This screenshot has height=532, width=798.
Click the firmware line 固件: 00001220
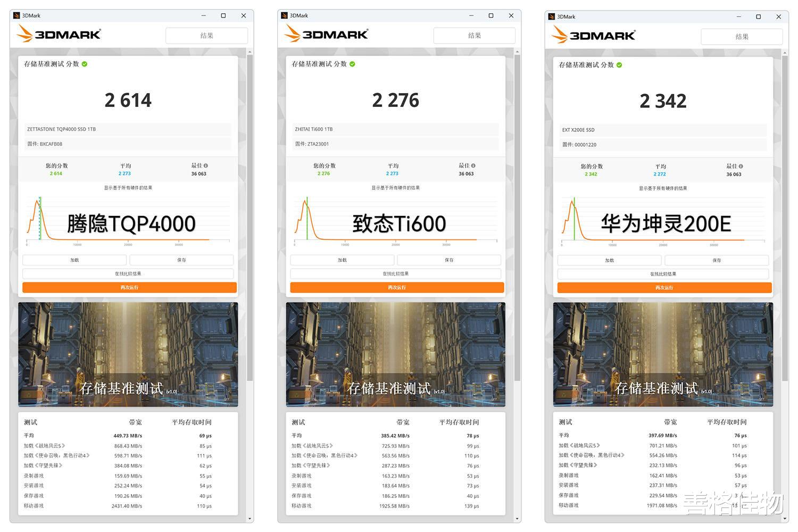coord(579,145)
